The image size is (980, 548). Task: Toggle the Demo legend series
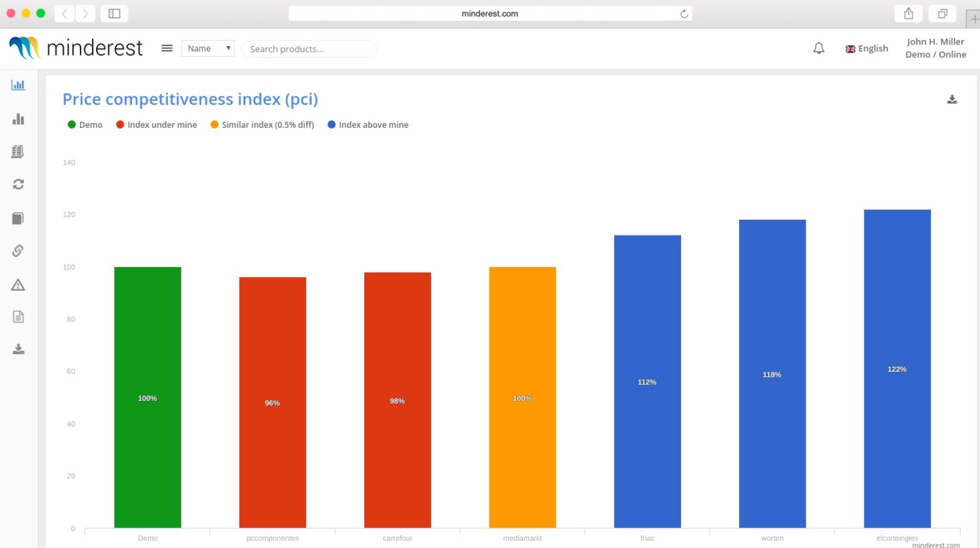pos(85,125)
